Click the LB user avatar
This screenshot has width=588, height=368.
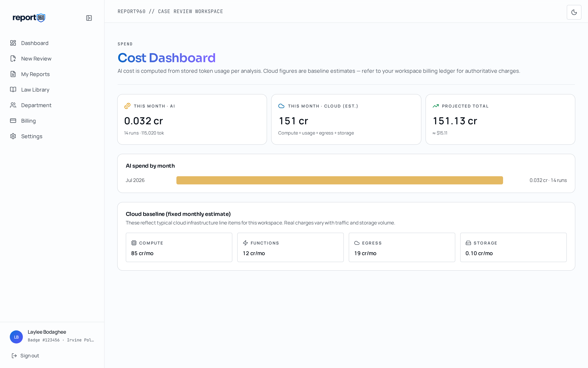coord(16,337)
